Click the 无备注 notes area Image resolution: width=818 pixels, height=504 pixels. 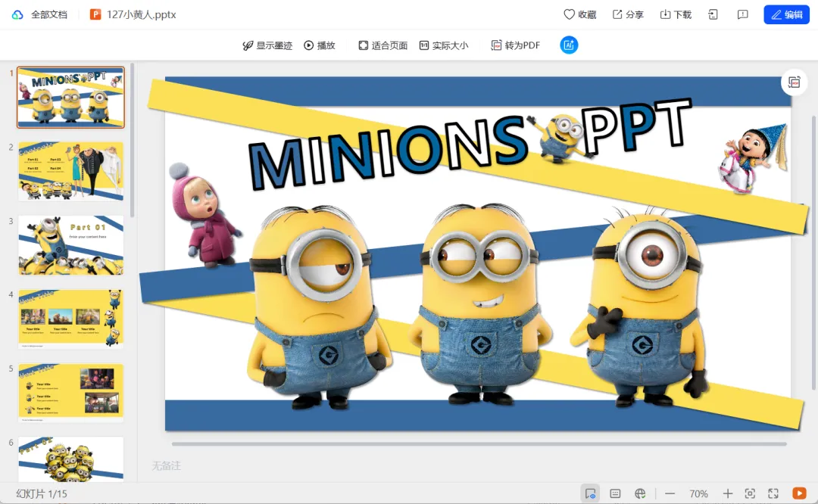[167, 465]
